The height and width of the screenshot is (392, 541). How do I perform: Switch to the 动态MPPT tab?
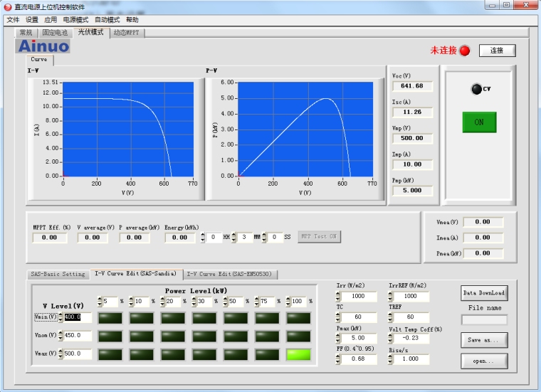127,33
